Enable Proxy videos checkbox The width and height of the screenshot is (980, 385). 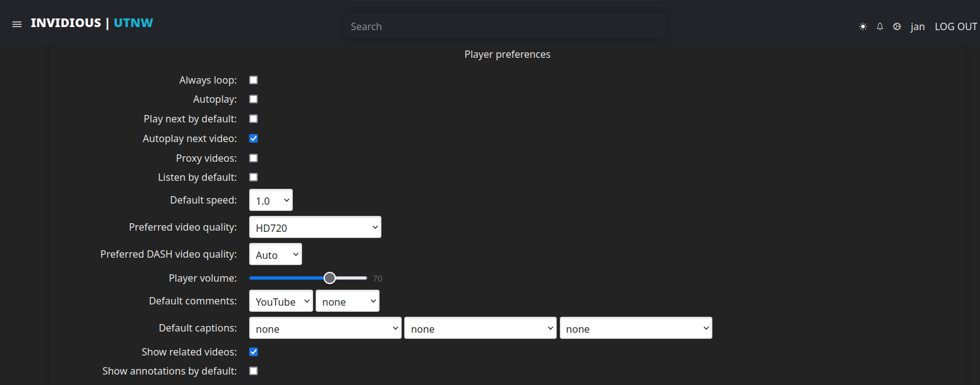pyautogui.click(x=253, y=158)
